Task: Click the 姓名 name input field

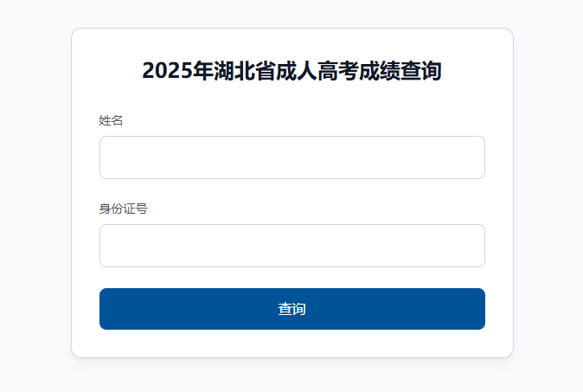Action: point(291,157)
